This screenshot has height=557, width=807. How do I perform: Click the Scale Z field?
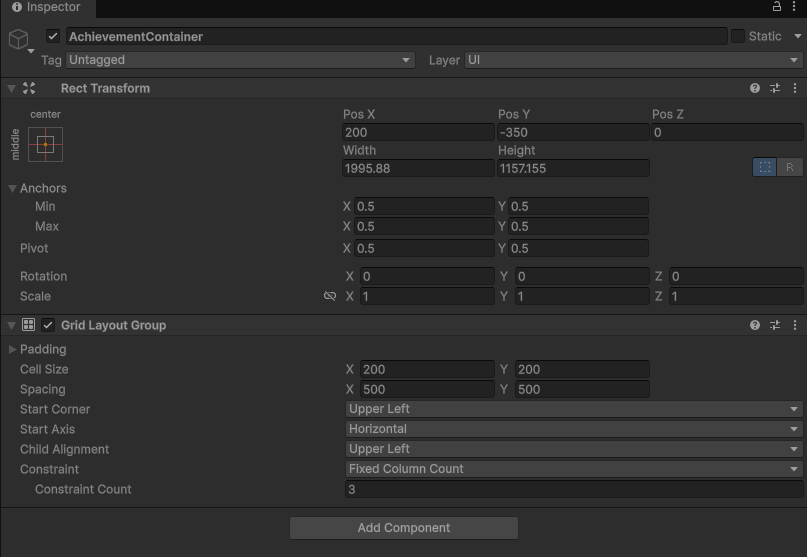tap(736, 297)
